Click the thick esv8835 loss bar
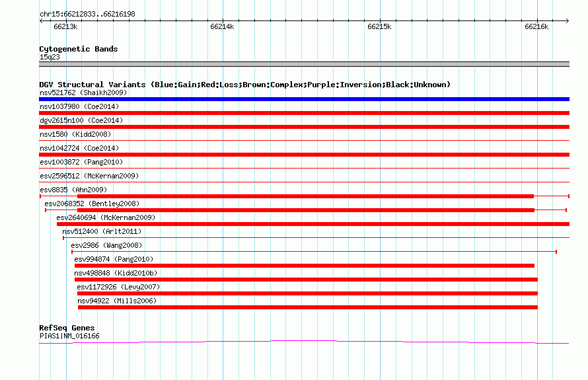Image resolution: width=588 pixels, height=380 pixels. (305, 196)
